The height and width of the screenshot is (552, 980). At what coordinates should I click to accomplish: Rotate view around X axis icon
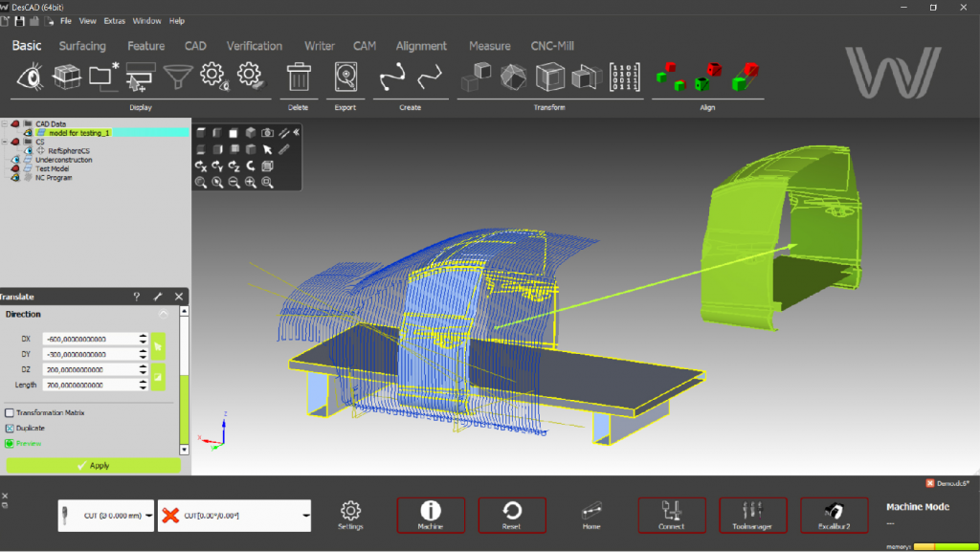pos(201,166)
